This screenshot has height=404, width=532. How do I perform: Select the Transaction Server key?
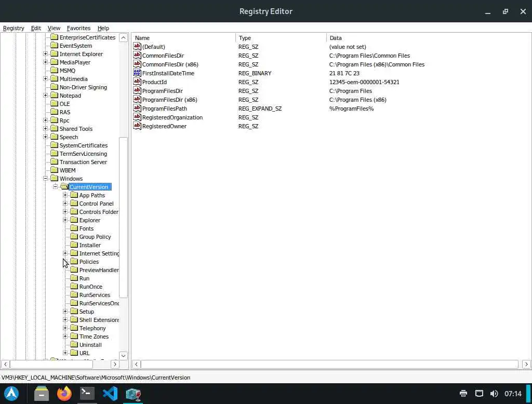pyautogui.click(x=83, y=162)
